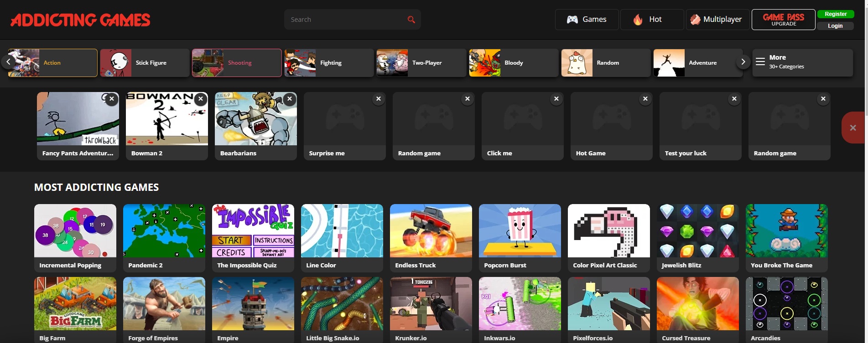Play Endless Truck game
868x343 pixels.
[431, 238]
